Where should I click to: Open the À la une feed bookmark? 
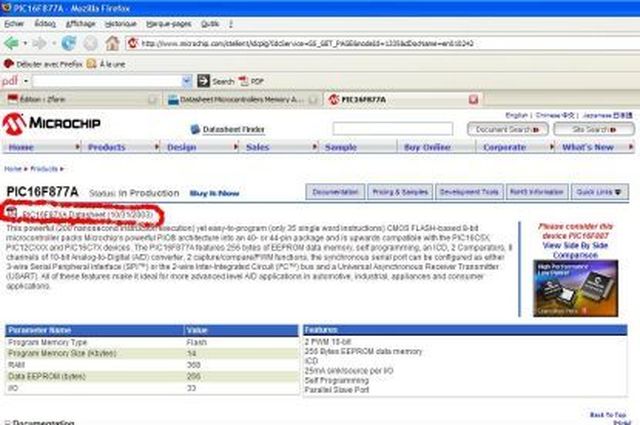106,64
